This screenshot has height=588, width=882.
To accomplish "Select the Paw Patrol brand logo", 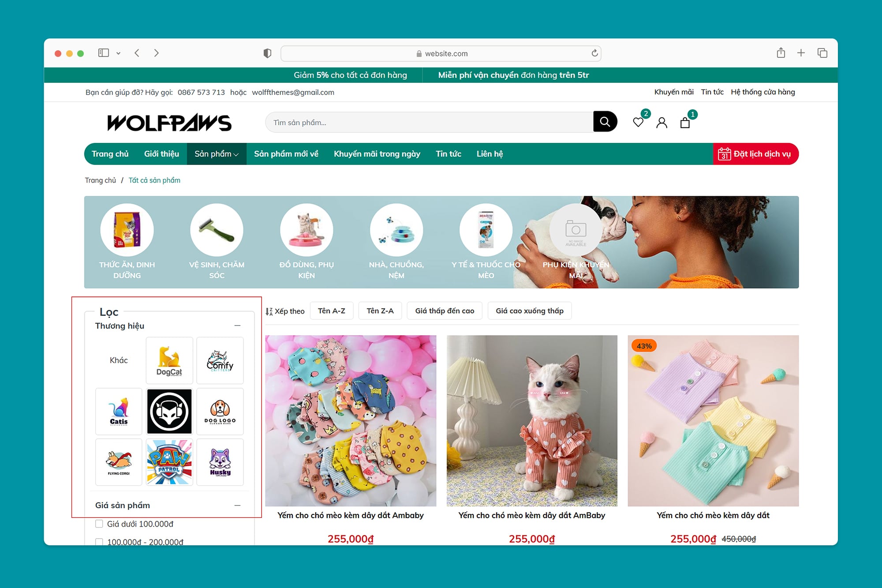I will pos(169,462).
